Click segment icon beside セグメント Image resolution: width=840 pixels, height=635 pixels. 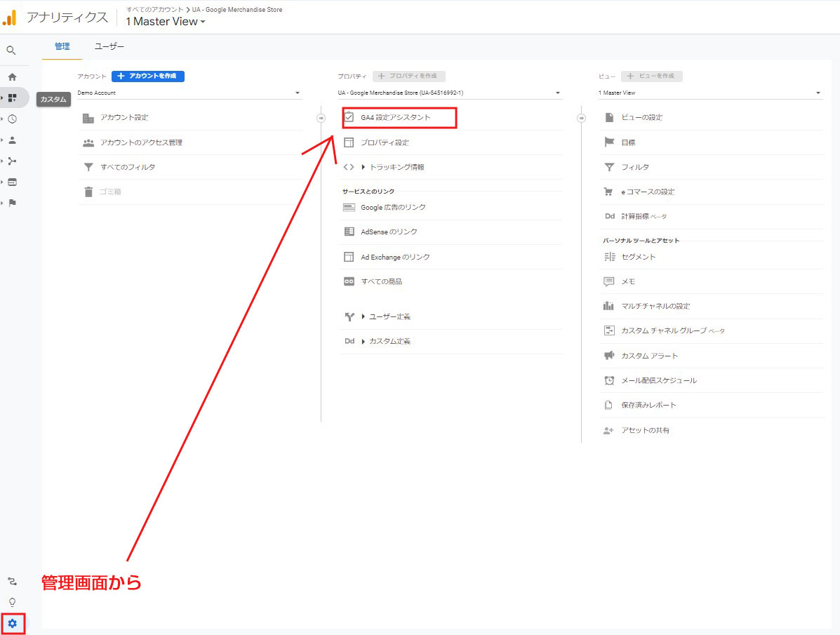coord(609,257)
